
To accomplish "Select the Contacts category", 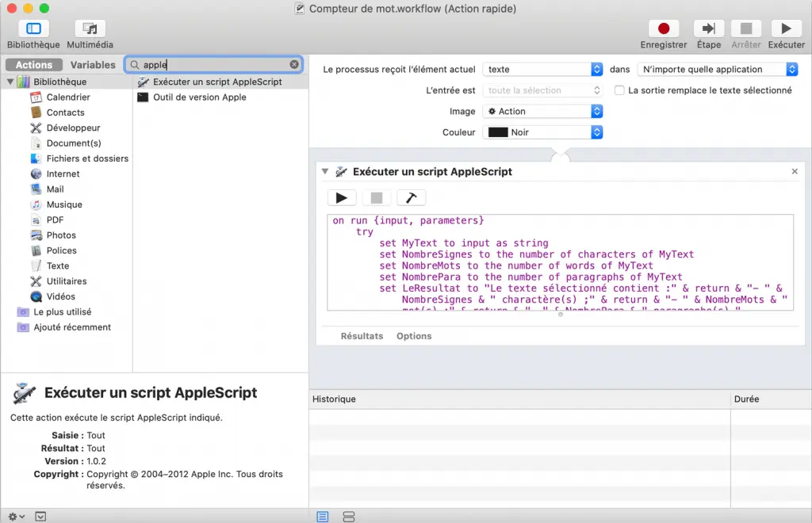I will click(x=65, y=113).
